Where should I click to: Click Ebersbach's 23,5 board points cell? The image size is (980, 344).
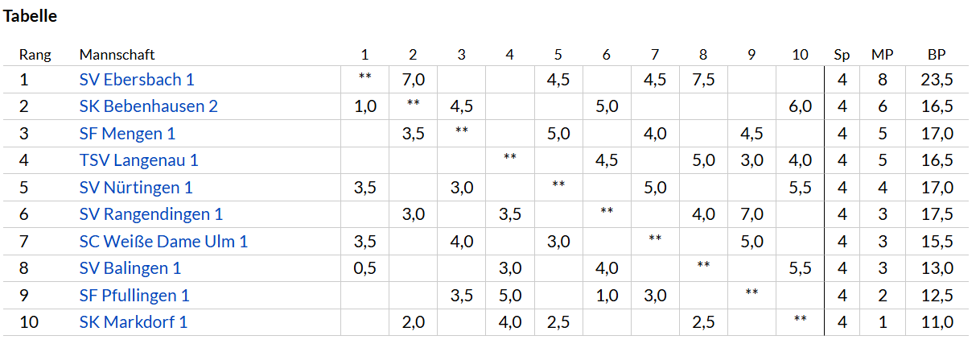[x=937, y=80]
